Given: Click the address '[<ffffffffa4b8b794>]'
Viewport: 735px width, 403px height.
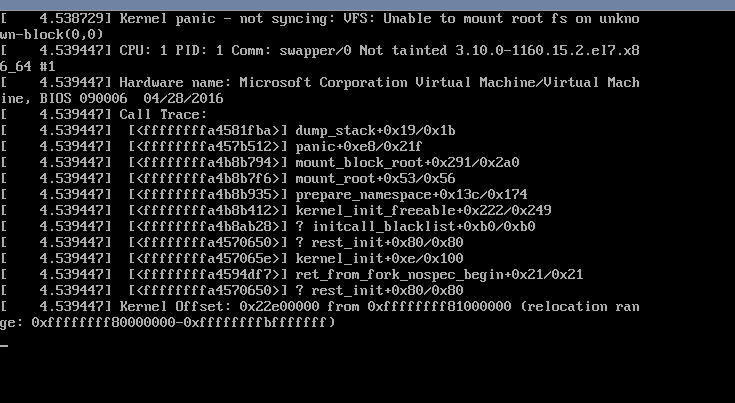Looking at the screenshot, I should pyautogui.click(x=207, y=162).
